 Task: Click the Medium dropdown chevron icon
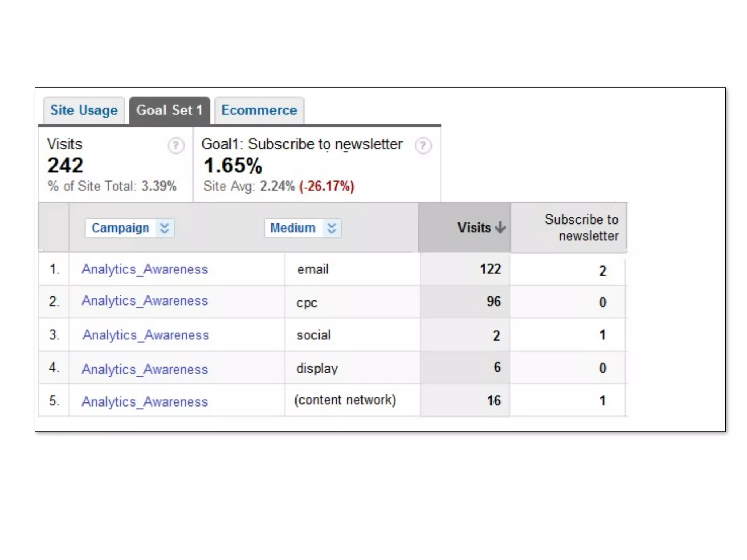pyautogui.click(x=332, y=228)
